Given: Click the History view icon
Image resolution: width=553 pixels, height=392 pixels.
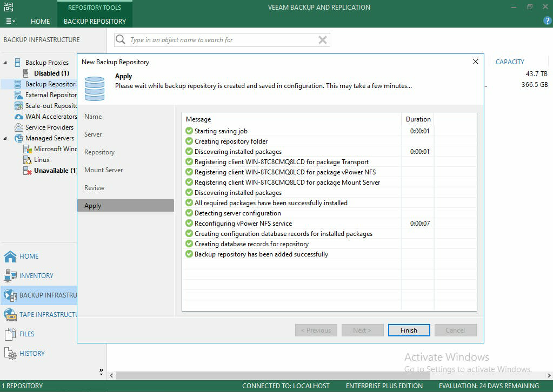Looking at the screenshot, I should pos(10,354).
